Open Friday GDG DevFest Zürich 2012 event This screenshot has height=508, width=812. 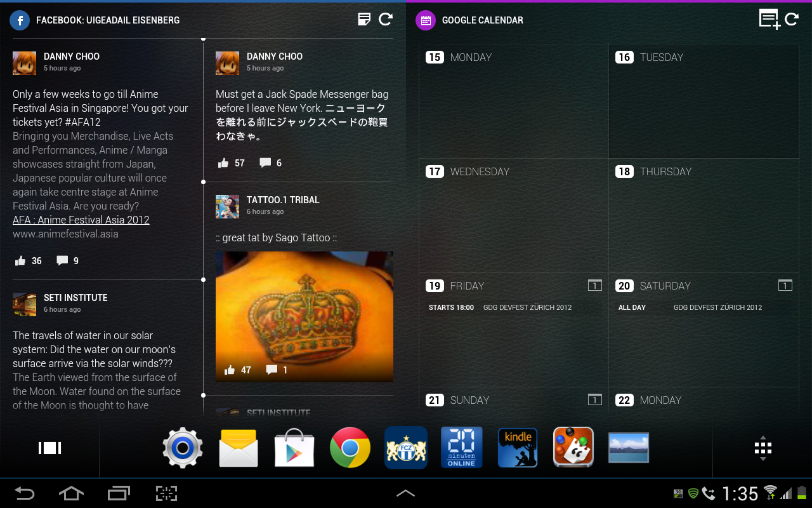coord(513,307)
